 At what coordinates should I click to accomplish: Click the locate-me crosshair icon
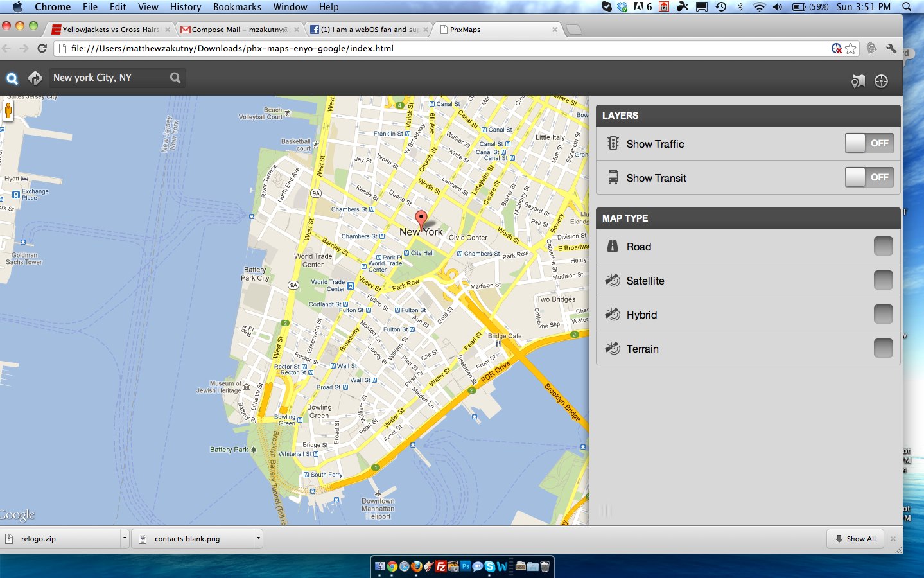pos(881,81)
